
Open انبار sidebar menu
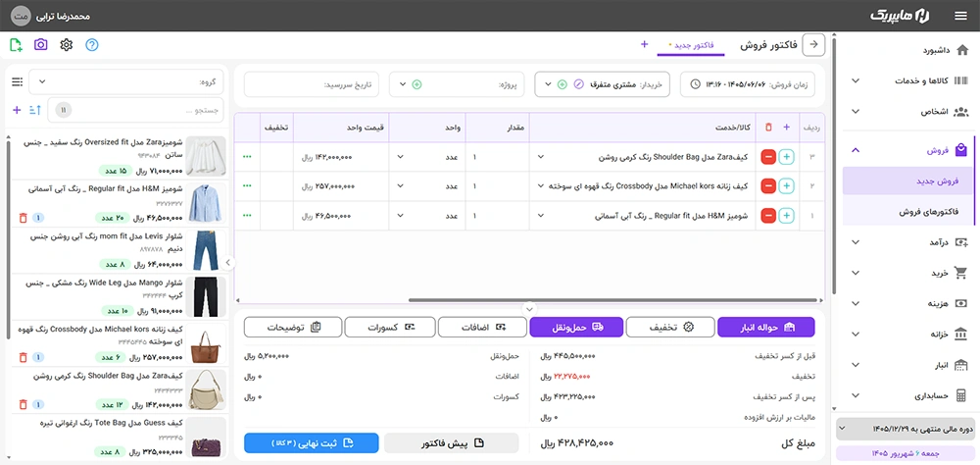coord(908,365)
